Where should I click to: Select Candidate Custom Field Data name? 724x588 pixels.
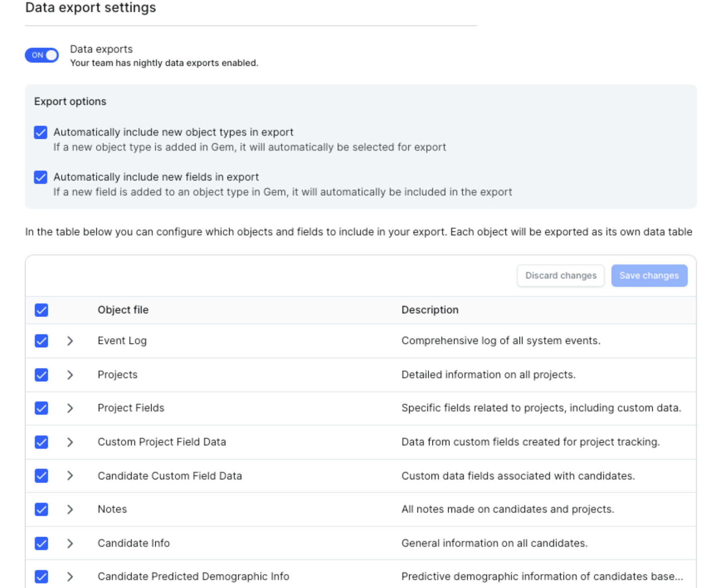tap(170, 475)
